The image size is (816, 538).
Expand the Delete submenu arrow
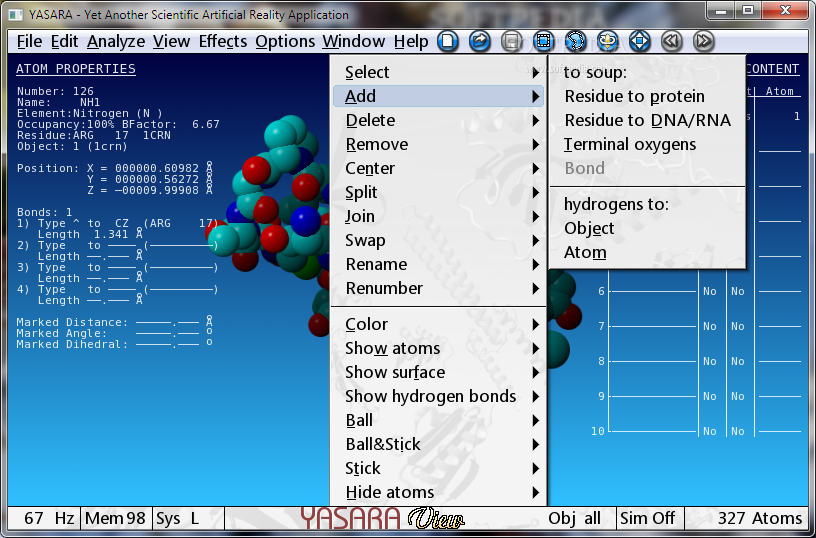(536, 120)
